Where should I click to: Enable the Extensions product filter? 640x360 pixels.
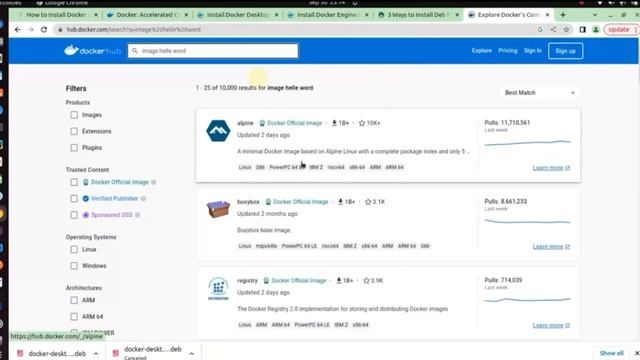(74, 131)
